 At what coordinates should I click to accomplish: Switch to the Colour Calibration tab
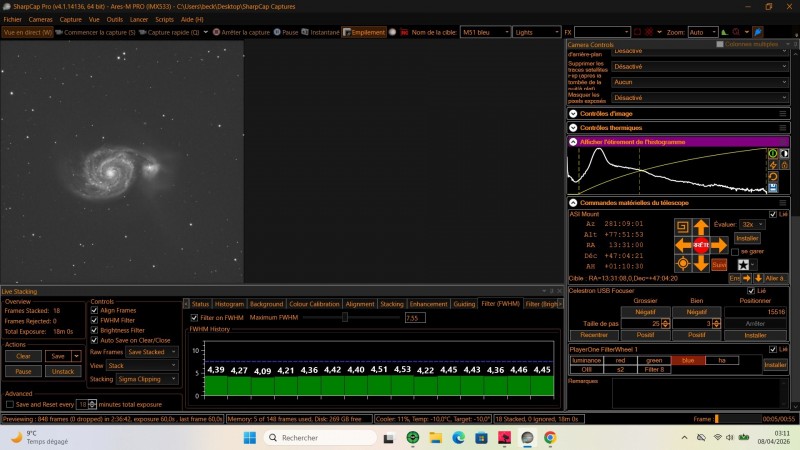coord(314,304)
